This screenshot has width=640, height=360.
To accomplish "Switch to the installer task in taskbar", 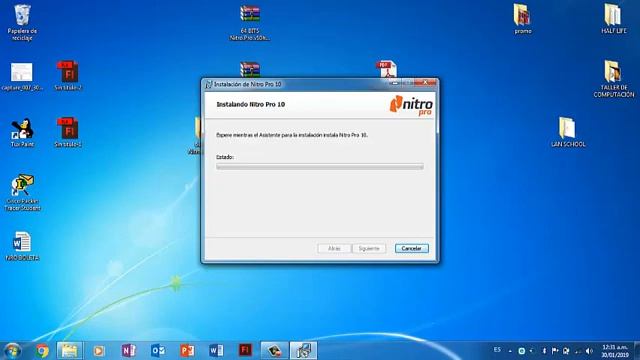I will coord(303,351).
